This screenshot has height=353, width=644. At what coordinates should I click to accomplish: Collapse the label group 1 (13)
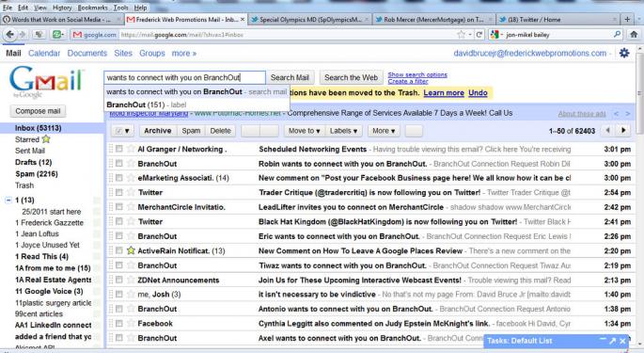(x=8, y=200)
